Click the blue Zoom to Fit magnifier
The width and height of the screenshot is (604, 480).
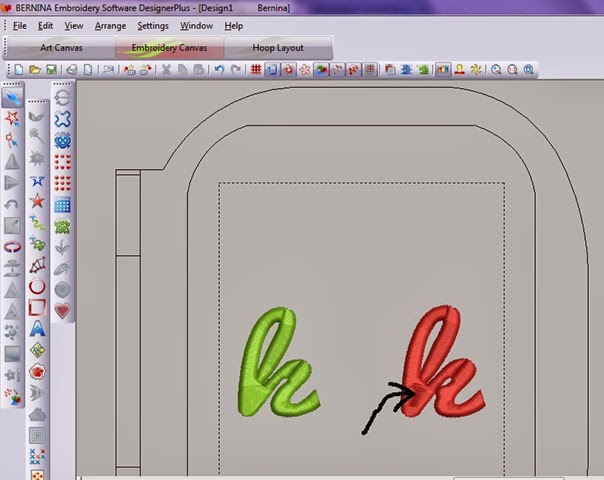click(x=528, y=70)
